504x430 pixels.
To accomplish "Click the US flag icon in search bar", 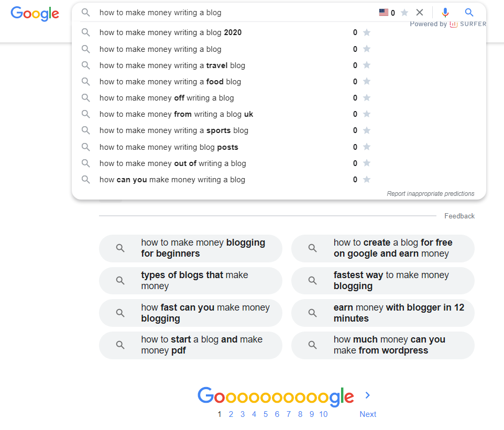I will 384,13.
